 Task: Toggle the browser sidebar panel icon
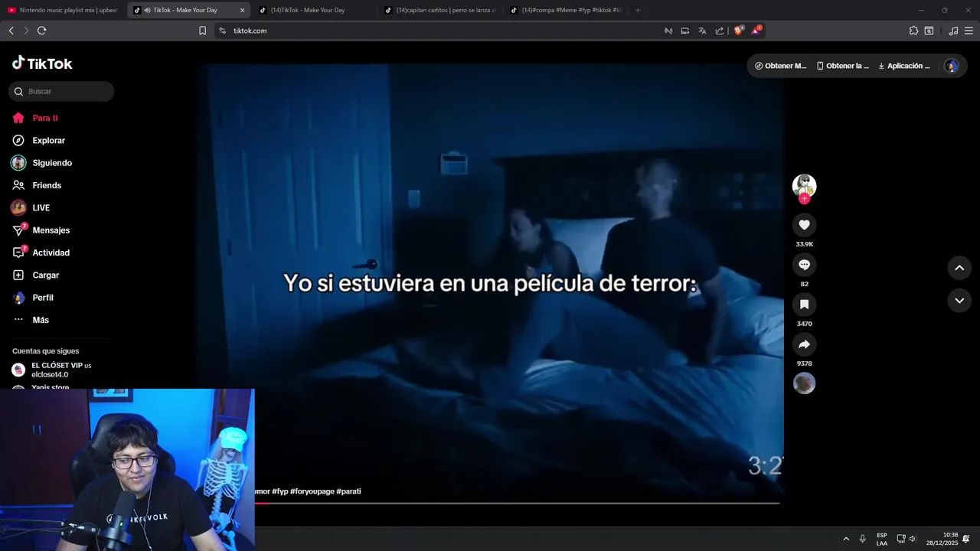coord(929,31)
